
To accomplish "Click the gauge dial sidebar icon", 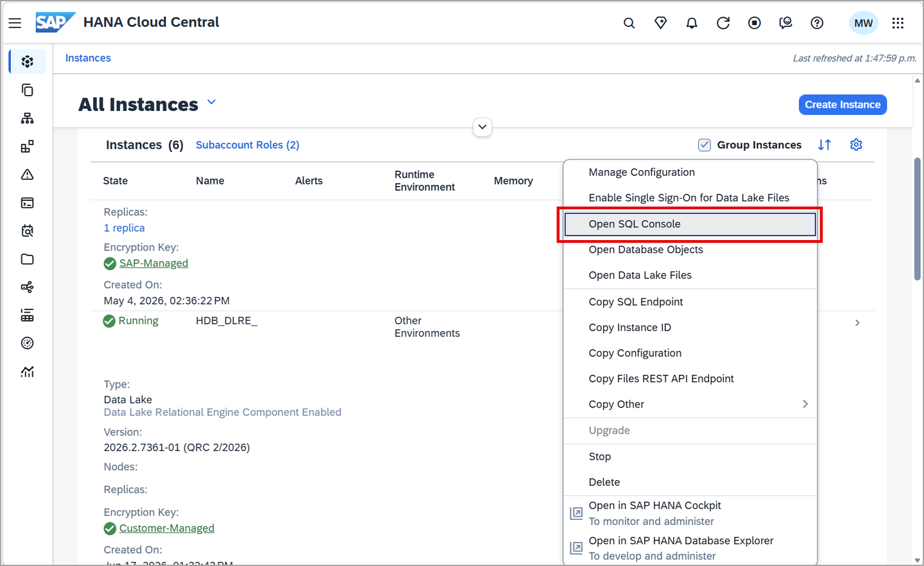I will [27, 343].
